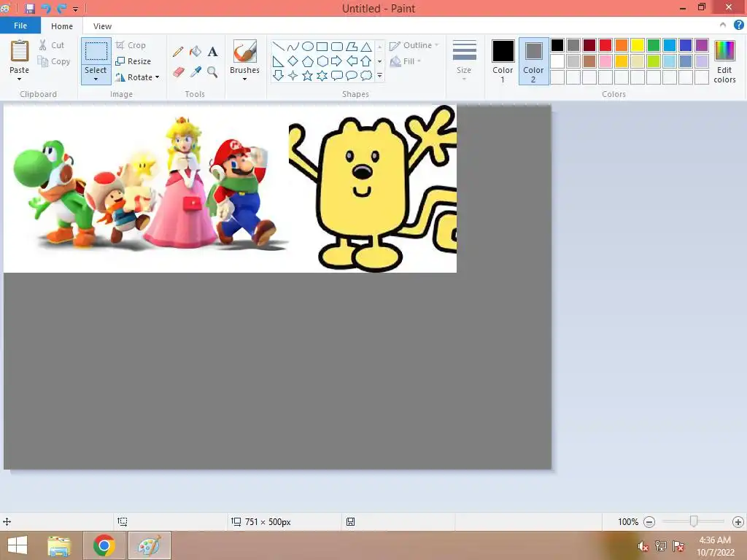The image size is (747, 560).
Task: Choose the Right triangle shape
Action: [278, 61]
